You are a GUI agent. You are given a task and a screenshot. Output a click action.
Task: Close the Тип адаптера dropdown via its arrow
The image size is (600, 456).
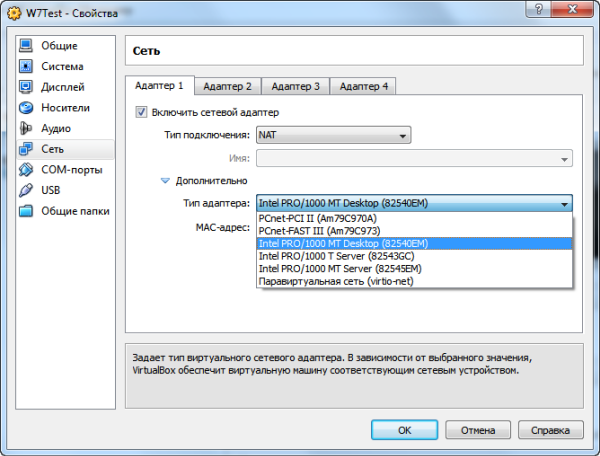coord(564,204)
